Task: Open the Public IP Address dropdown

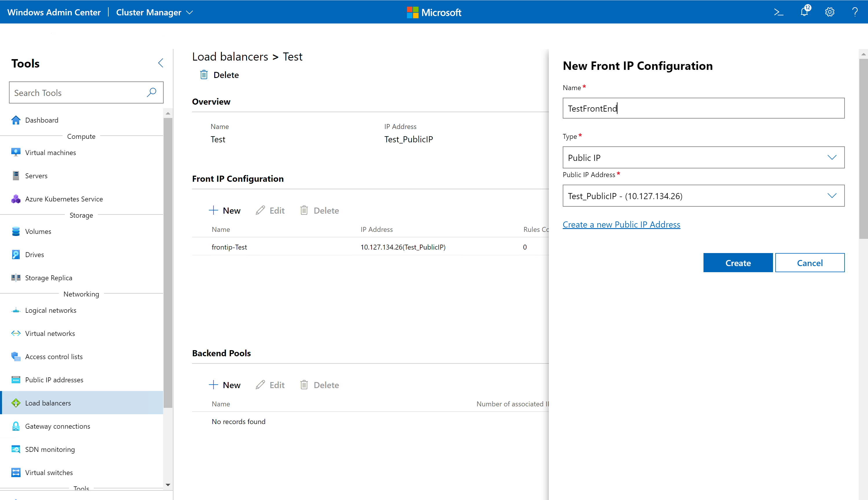Action: 703,196
